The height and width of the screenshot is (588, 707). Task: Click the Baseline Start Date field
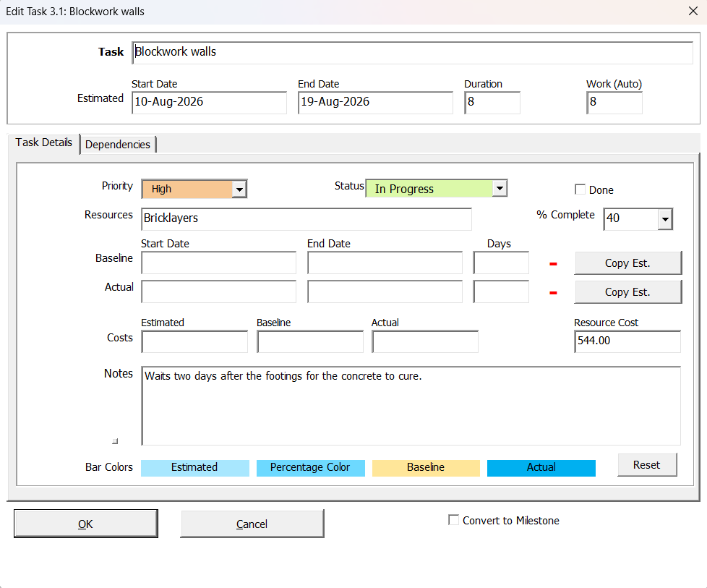click(x=219, y=263)
